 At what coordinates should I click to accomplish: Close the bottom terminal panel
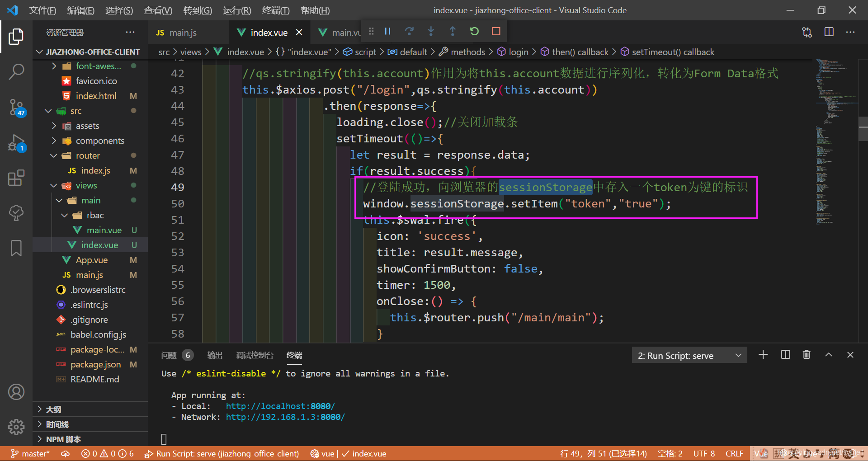click(x=850, y=355)
